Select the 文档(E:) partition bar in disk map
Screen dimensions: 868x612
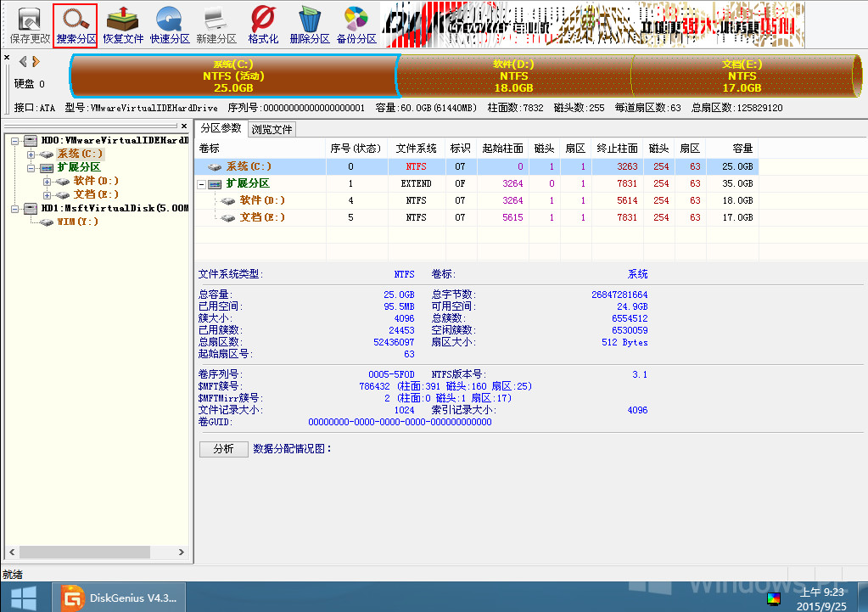pos(742,76)
